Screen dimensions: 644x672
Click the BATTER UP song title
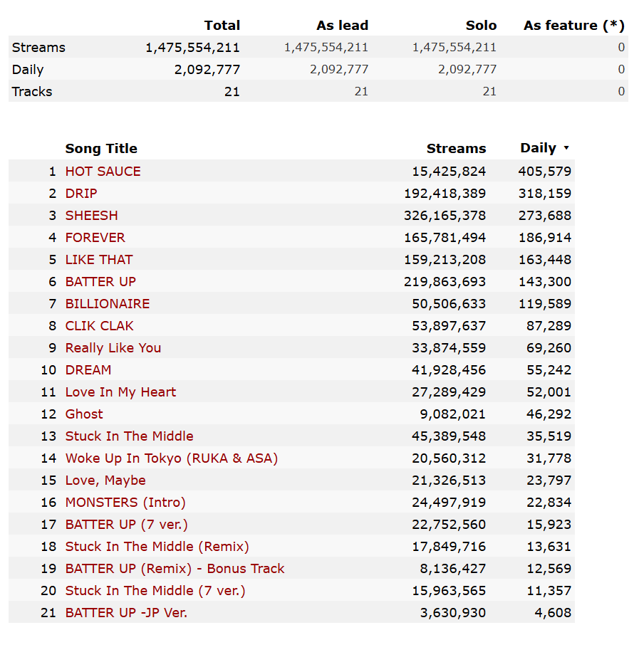pos(100,282)
